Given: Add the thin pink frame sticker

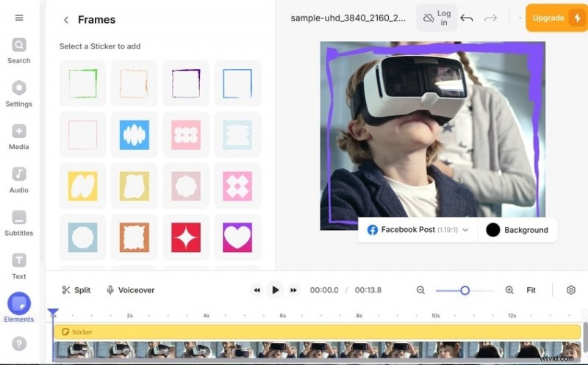Looking at the screenshot, I should click(83, 134).
